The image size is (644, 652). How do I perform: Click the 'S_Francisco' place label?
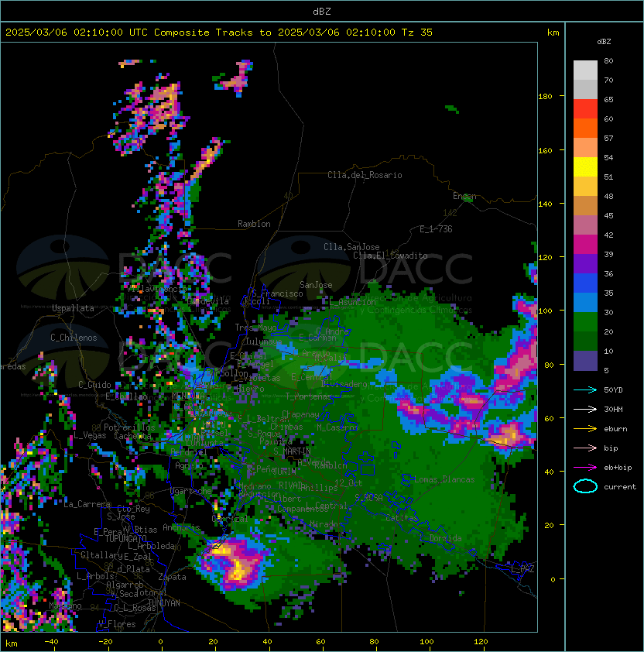click(x=277, y=293)
